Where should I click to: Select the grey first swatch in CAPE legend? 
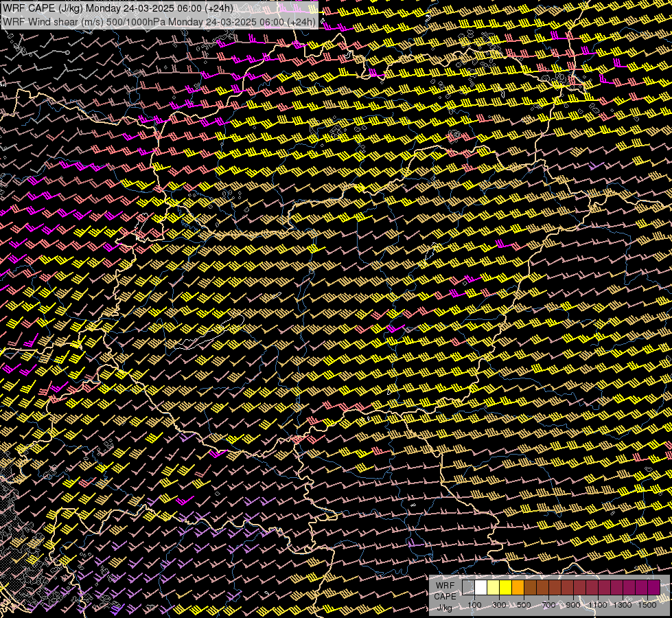pos(468,587)
